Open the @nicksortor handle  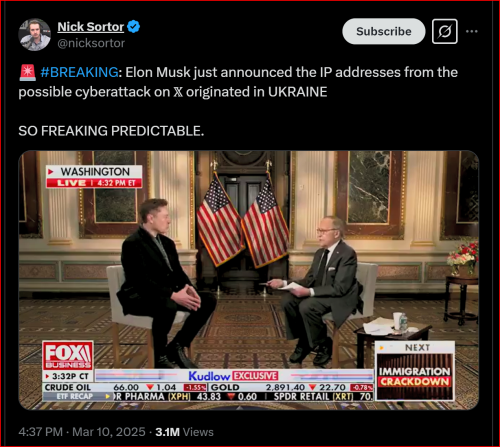[x=91, y=43]
